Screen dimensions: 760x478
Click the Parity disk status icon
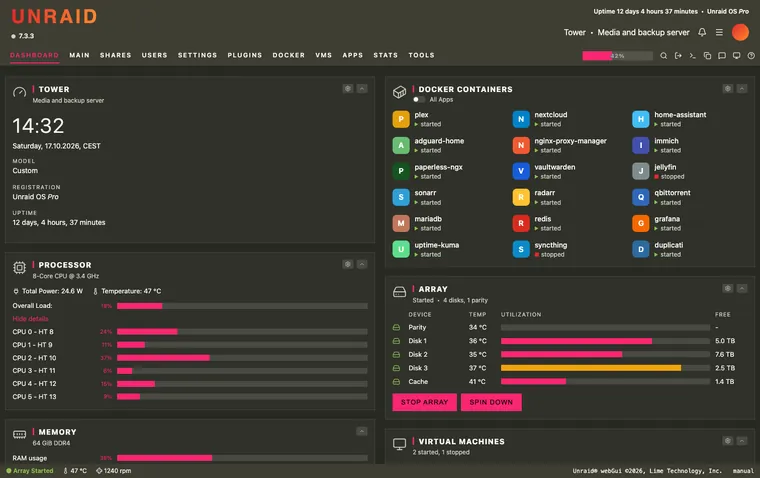[x=396, y=327]
